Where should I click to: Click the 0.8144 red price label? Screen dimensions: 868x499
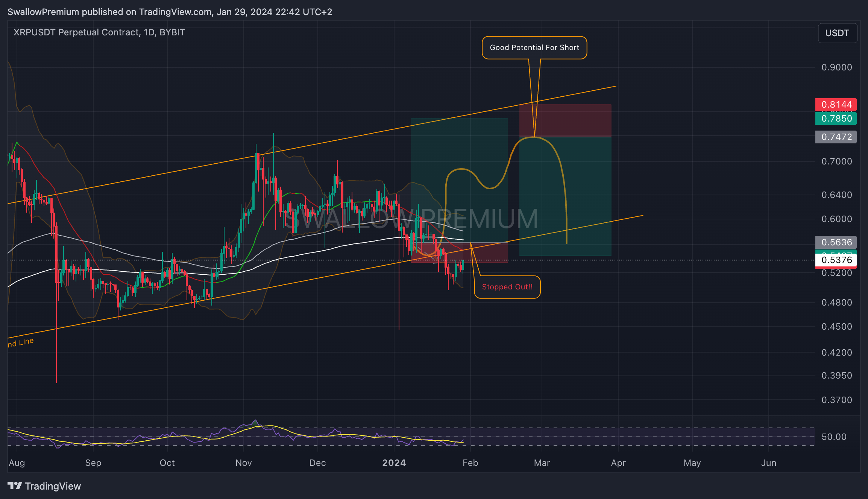(836, 105)
